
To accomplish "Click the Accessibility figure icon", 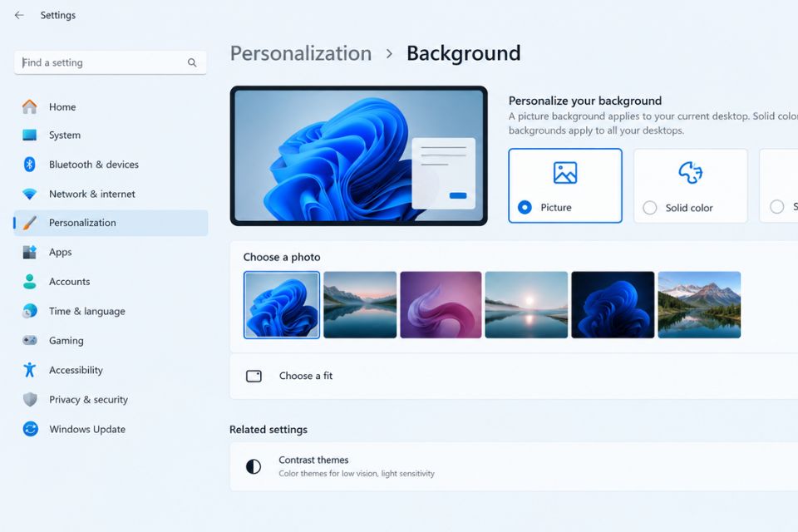I will pyautogui.click(x=30, y=370).
